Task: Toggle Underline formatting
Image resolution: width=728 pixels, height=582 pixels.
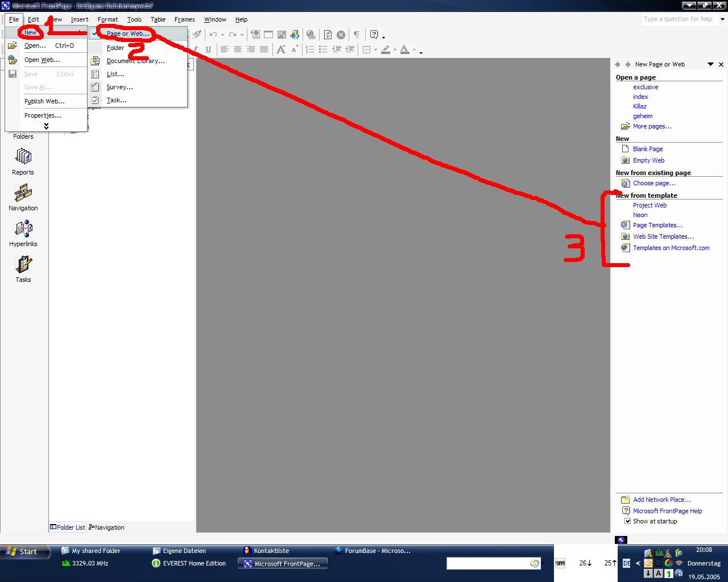Action: coord(208,49)
